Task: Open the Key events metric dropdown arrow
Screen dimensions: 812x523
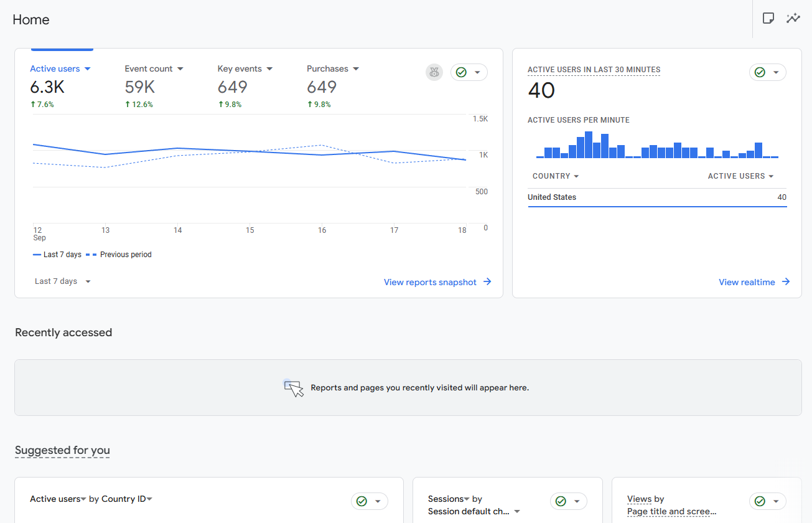Action: [x=269, y=68]
